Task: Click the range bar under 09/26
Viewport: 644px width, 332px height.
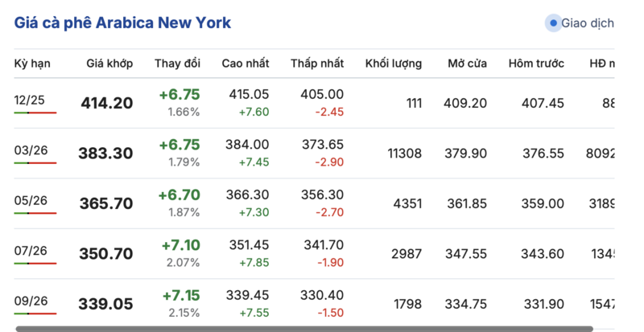Action: pyautogui.click(x=35, y=314)
